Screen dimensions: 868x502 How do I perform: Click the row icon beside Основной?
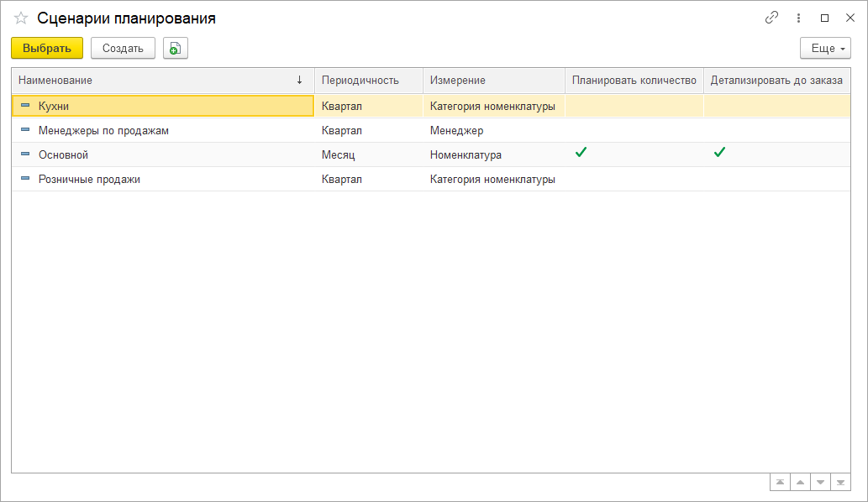click(24, 154)
